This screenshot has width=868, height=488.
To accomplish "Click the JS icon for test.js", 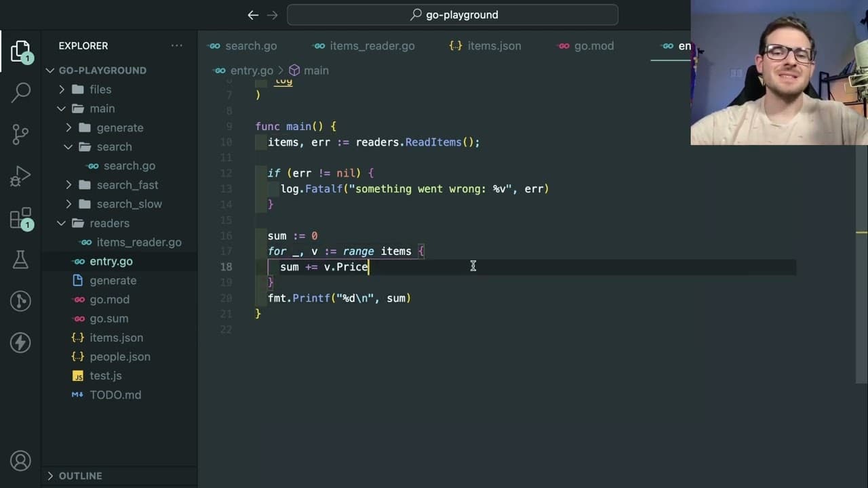I will tap(78, 376).
